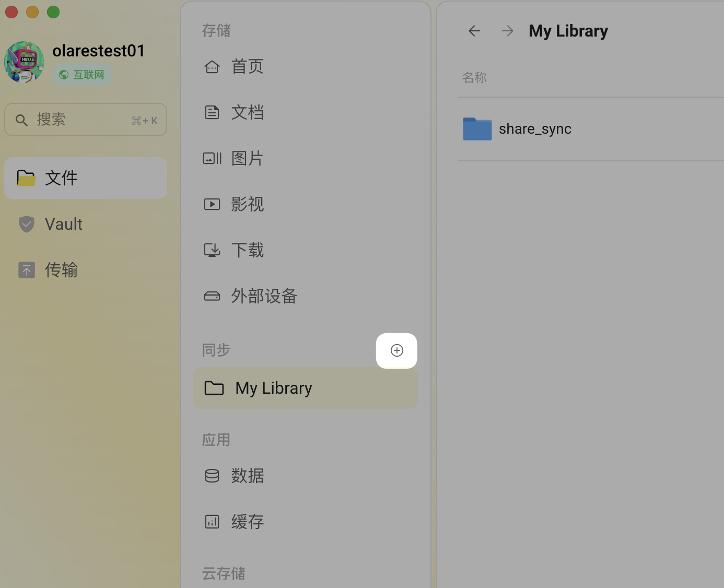This screenshot has width=724, height=588.
Task: Open 缓存 cache item
Action: (247, 522)
